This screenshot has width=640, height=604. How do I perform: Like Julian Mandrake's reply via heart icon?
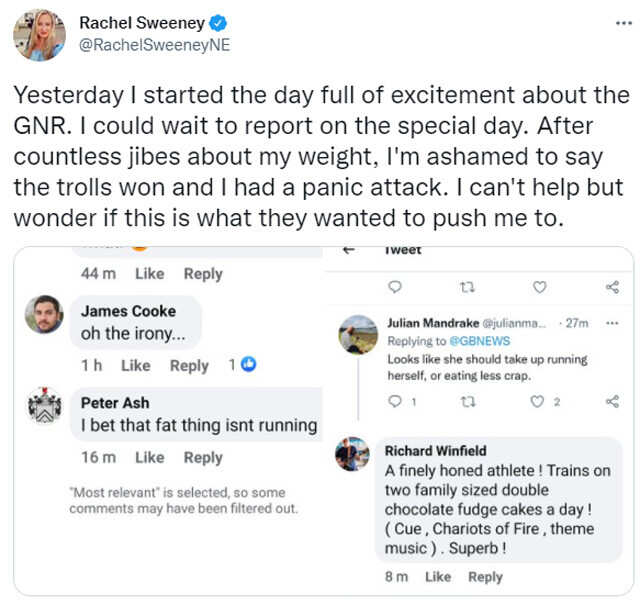point(538,402)
